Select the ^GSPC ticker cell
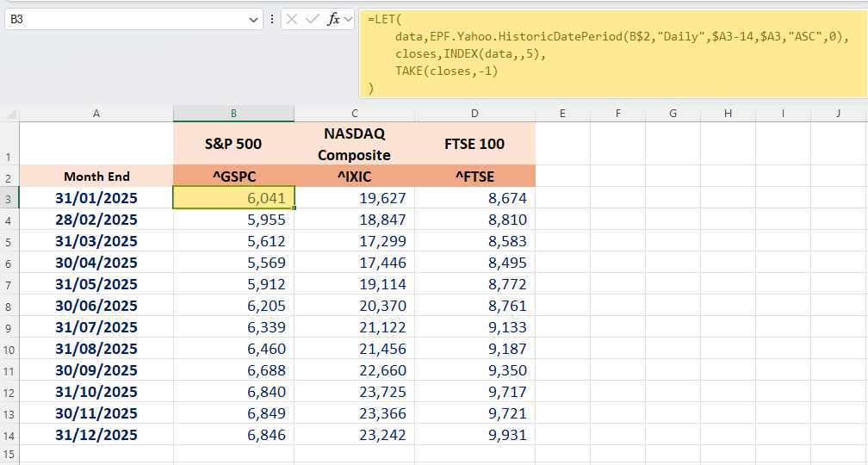The height and width of the screenshot is (465, 868). click(x=233, y=176)
